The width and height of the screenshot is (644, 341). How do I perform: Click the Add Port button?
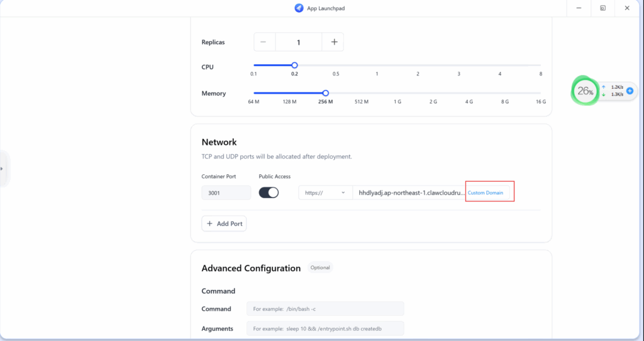point(224,223)
